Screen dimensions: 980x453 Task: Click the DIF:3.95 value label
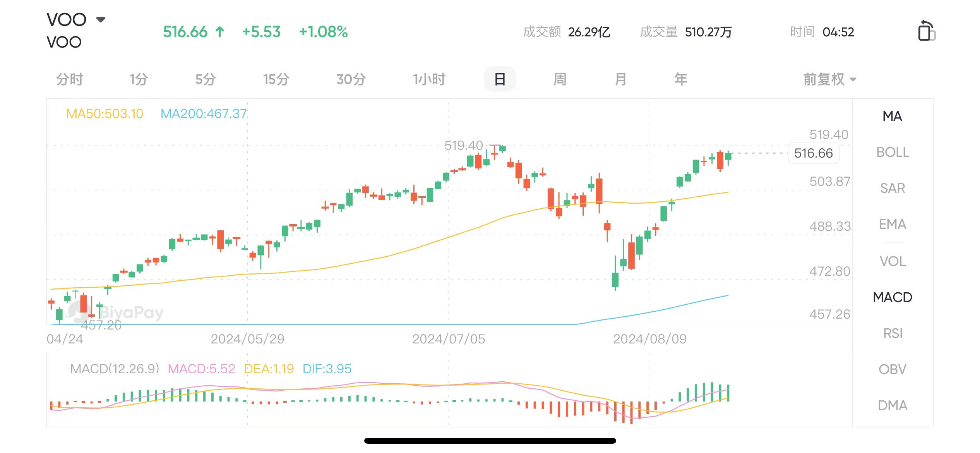click(x=327, y=369)
